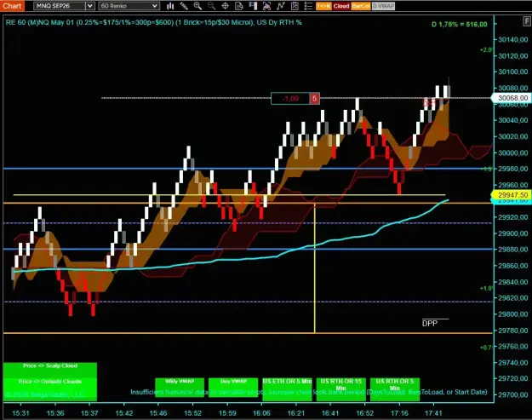The width and height of the screenshot is (532, 420).
Task: Click the US RTH OR 15 Min button
Action: 341,389
